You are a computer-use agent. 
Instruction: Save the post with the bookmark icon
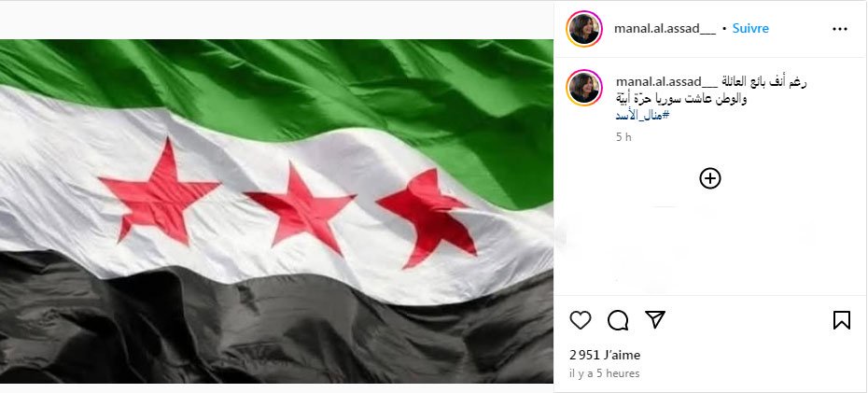pyautogui.click(x=842, y=320)
